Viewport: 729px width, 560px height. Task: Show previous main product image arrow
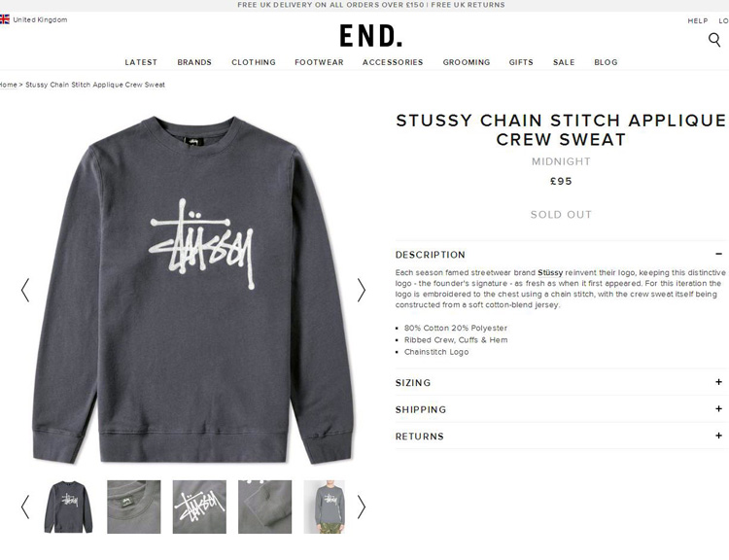[x=25, y=291]
